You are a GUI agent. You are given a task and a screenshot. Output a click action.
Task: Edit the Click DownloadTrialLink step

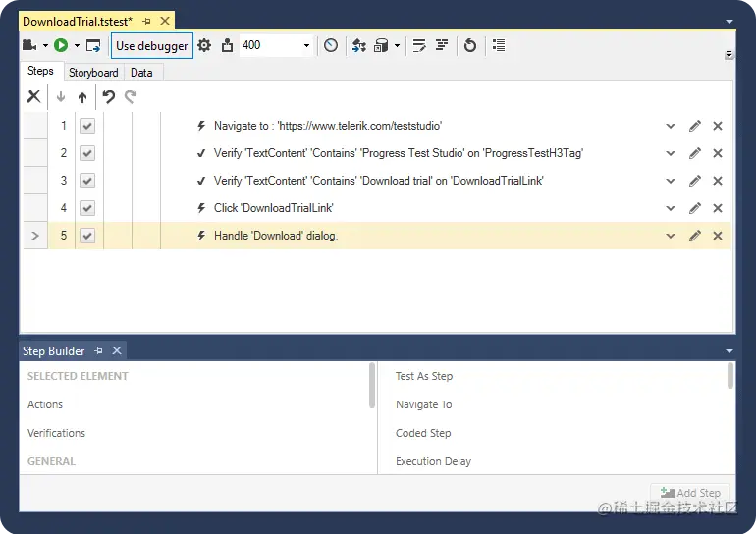pyautogui.click(x=695, y=208)
